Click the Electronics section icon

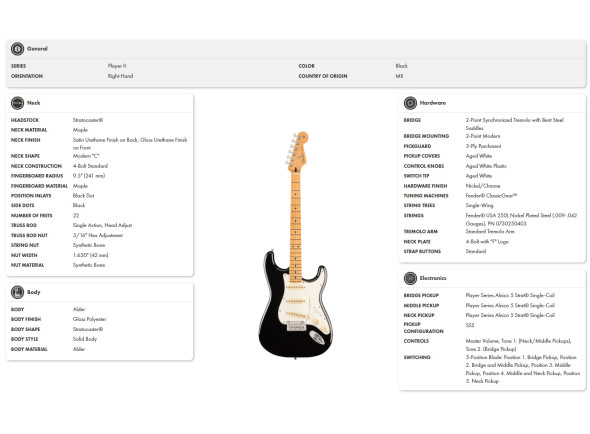pos(410,278)
